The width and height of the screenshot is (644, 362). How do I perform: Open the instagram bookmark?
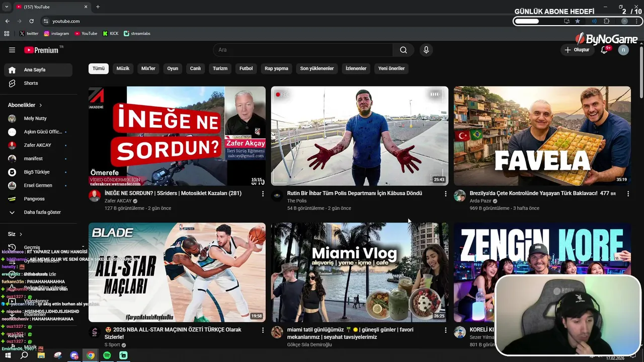[x=56, y=33]
